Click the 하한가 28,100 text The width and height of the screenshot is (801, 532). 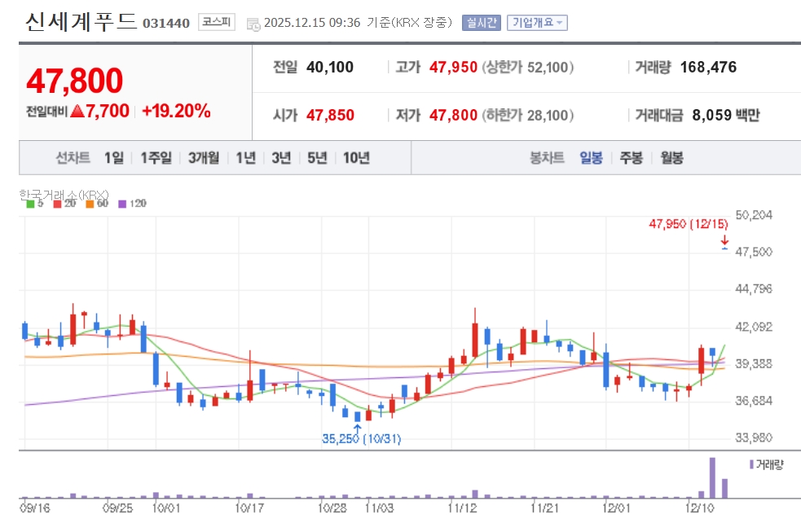tap(528, 115)
